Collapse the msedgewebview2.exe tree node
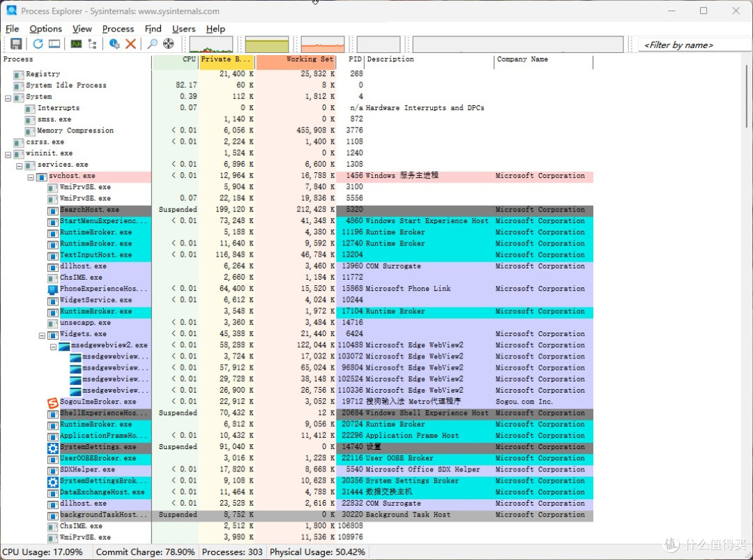 coord(53,347)
